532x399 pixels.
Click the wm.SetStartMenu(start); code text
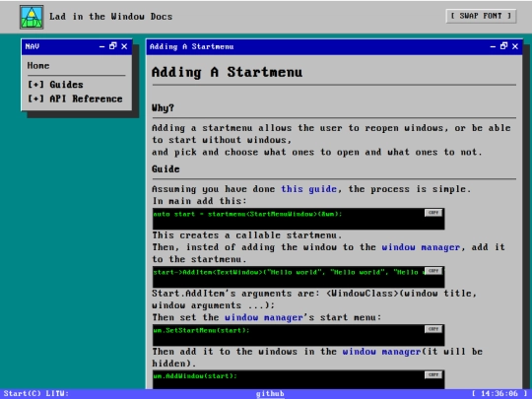[201, 330]
